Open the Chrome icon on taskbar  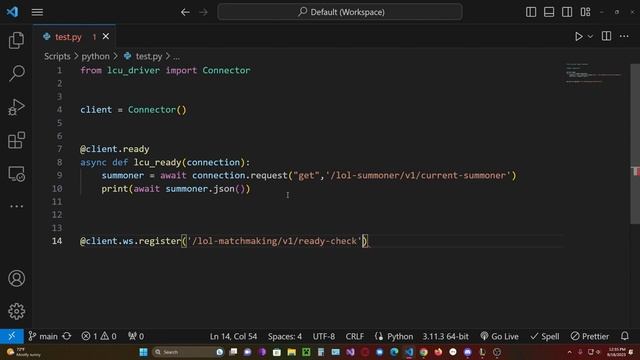(423, 352)
